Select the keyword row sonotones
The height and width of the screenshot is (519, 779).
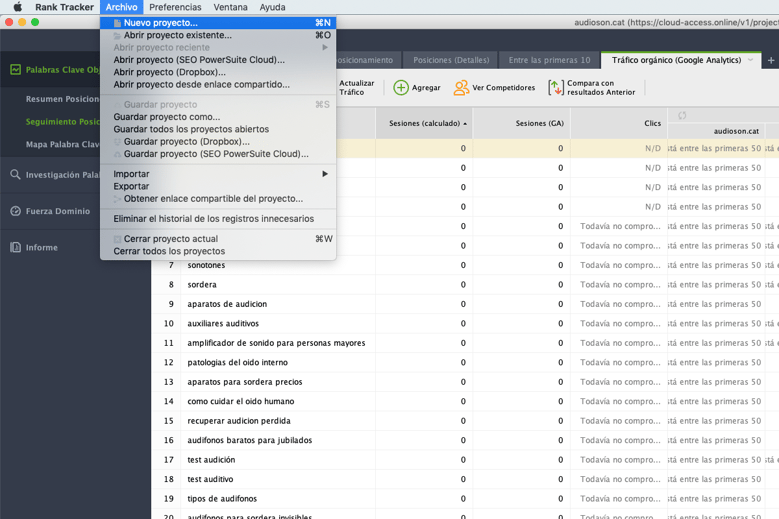pos(465,265)
